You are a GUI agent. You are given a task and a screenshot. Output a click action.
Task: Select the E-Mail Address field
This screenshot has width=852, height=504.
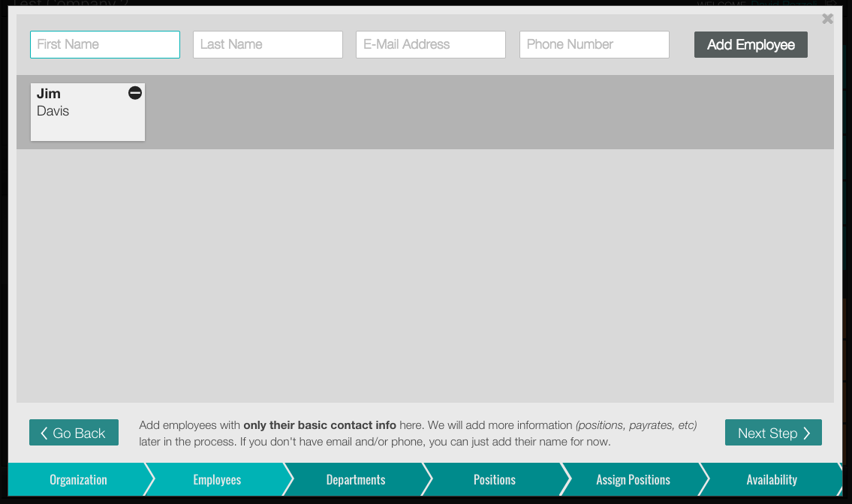click(431, 44)
